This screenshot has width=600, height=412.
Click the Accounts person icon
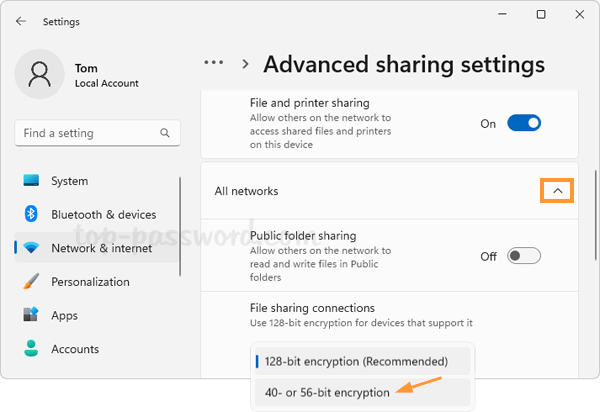[x=31, y=349]
